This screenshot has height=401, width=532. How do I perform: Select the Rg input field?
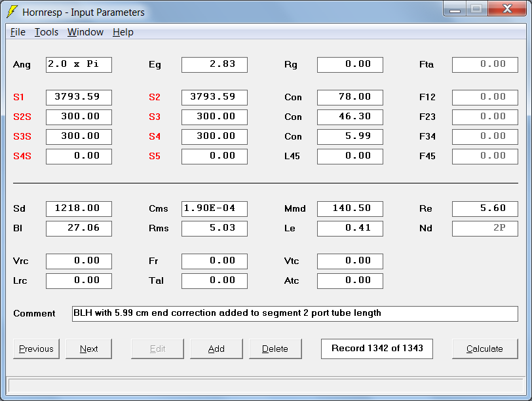coord(350,65)
